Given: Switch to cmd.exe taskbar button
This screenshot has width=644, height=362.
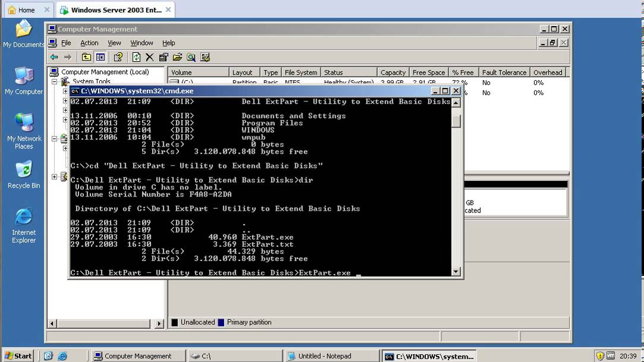Looking at the screenshot, I should tap(429, 356).
